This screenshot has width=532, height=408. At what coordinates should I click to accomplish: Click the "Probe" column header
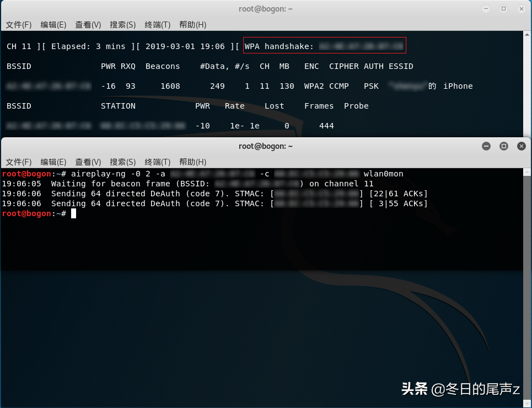click(356, 106)
